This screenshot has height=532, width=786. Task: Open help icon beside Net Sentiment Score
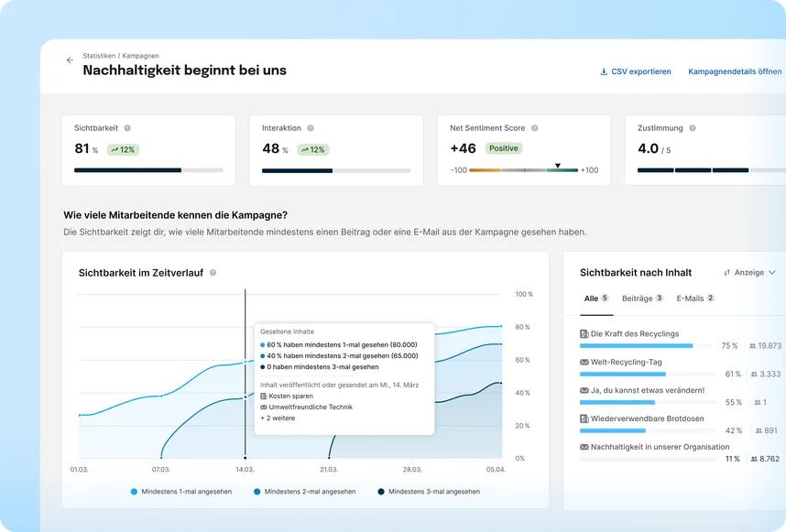tap(534, 128)
